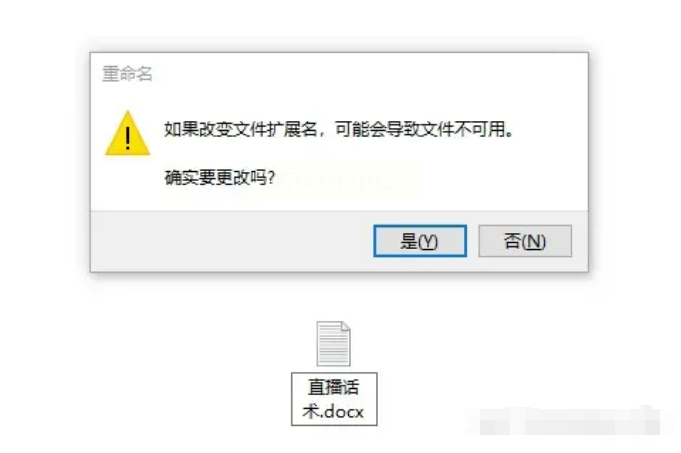Select the document file icon
The width and height of the screenshot is (681, 453).
334,344
